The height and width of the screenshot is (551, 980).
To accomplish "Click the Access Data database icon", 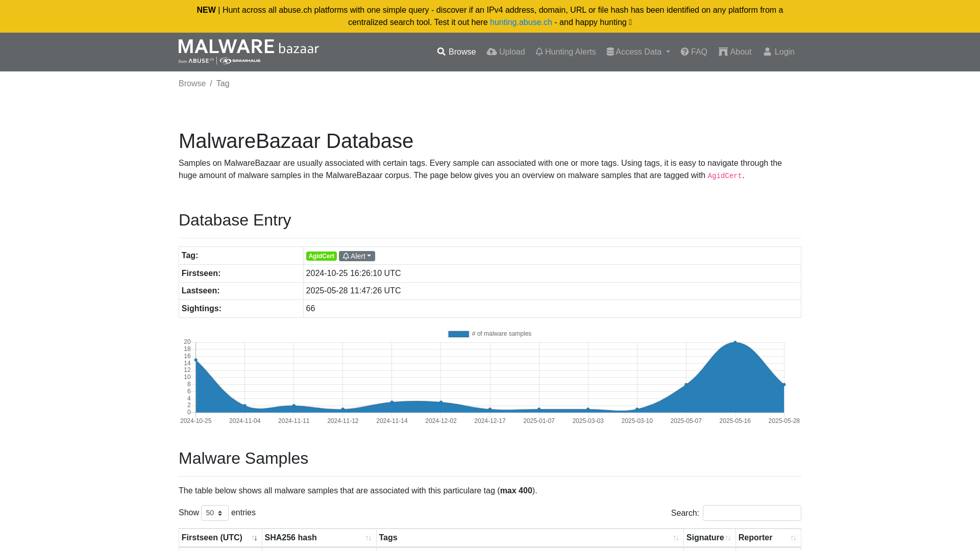I will [610, 52].
